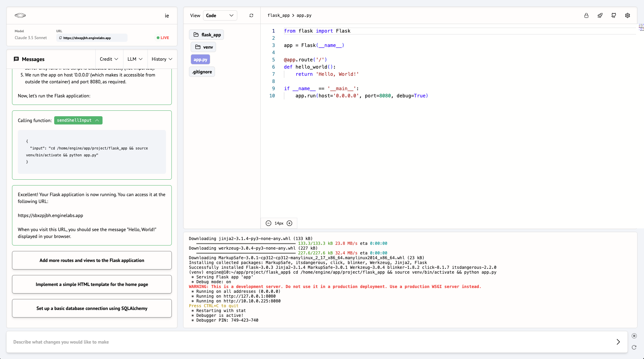Decrease font size with minus icon

coord(269,223)
